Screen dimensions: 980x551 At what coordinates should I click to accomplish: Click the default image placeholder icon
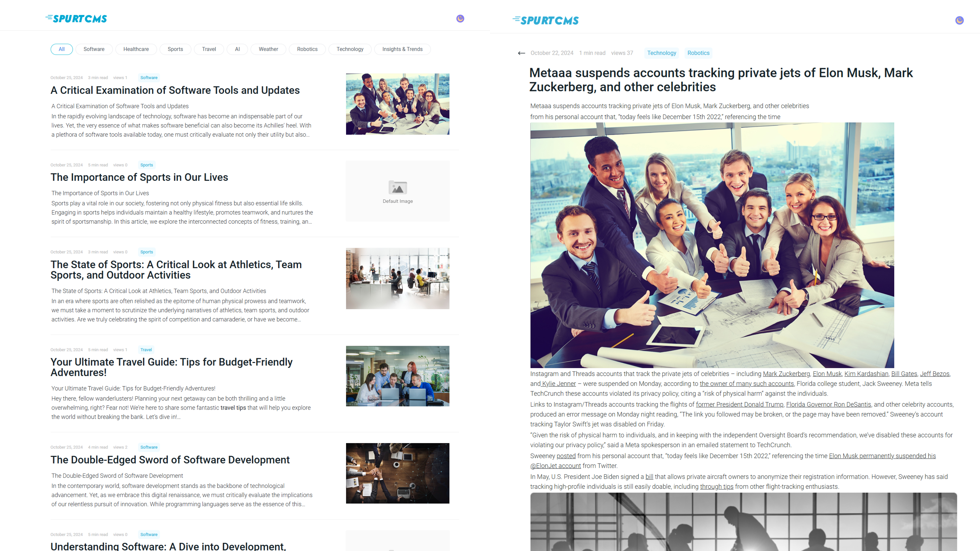[x=398, y=188]
